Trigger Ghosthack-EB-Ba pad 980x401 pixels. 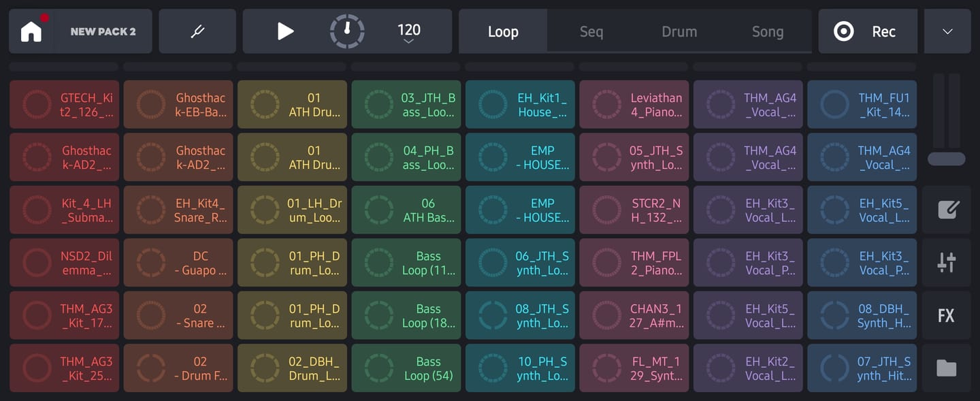click(x=178, y=105)
